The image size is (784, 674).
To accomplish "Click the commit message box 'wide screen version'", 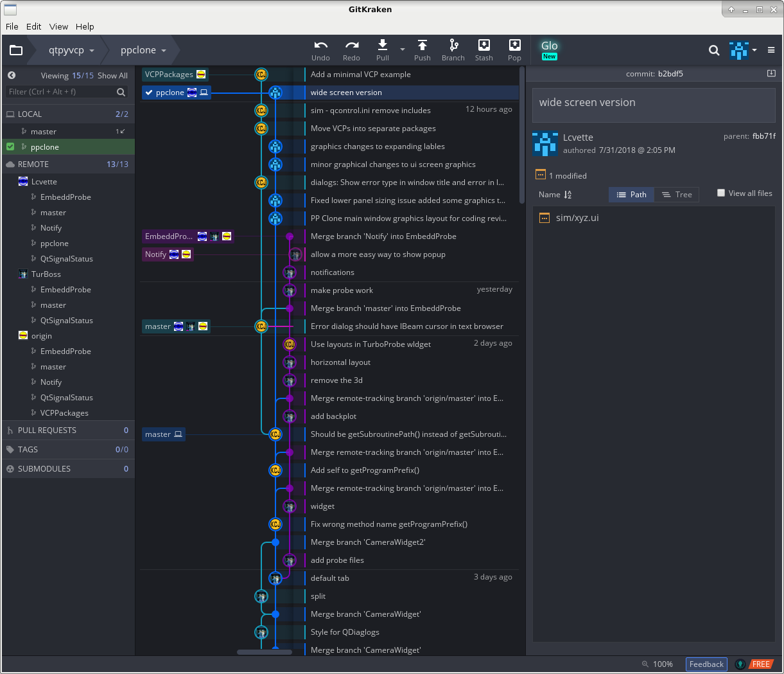I will pyautogui.click(x=654, y=105).
